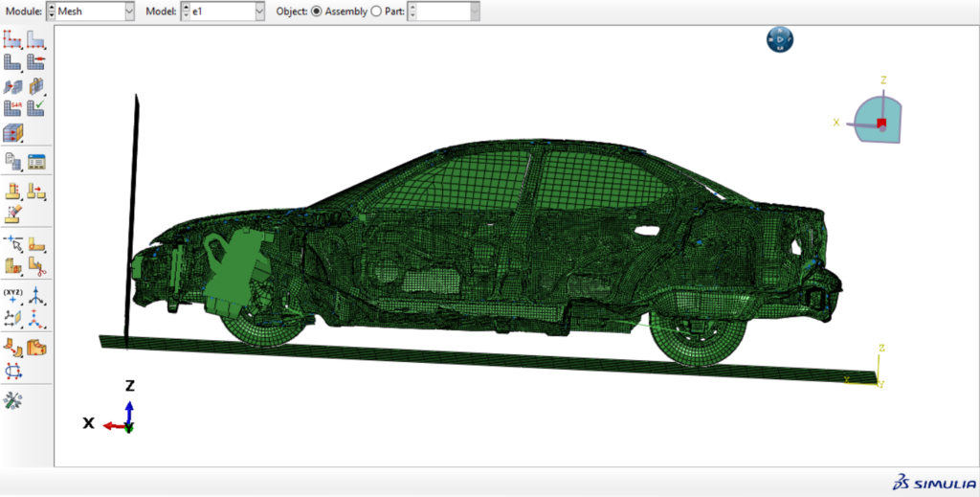
Task: Select the Part object radio button
Action: click(x=375, y=11)
